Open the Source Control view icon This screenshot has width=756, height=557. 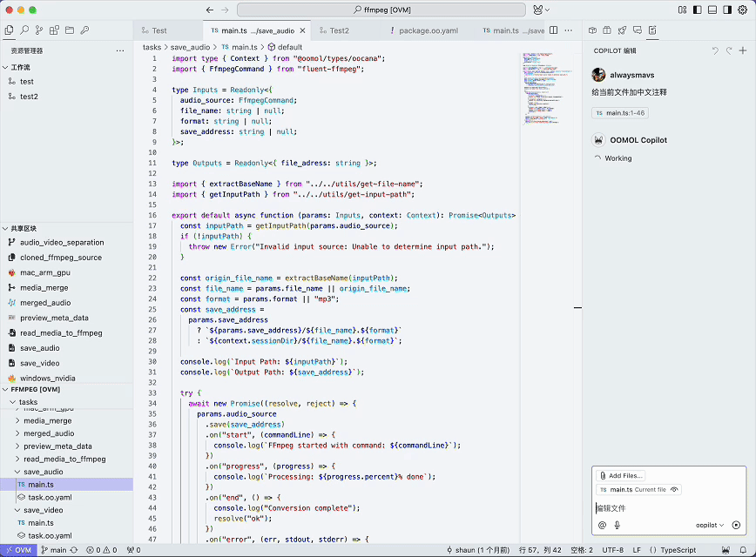[x=39, y=30]
